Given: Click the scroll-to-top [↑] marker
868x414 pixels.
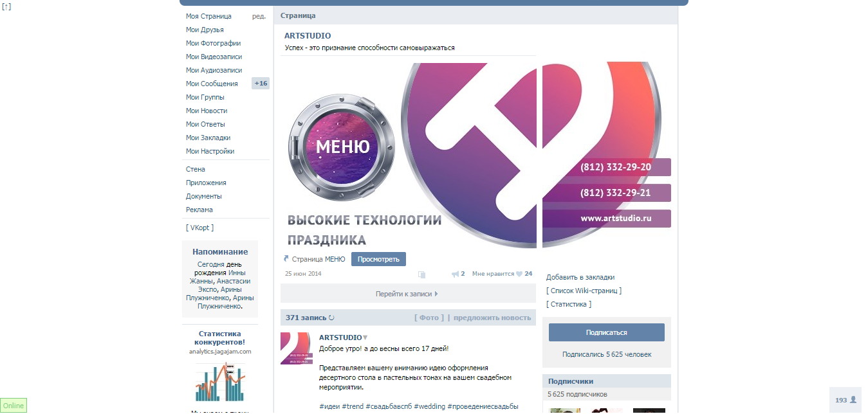Looking at the screenshot, I should click(6, 6).
